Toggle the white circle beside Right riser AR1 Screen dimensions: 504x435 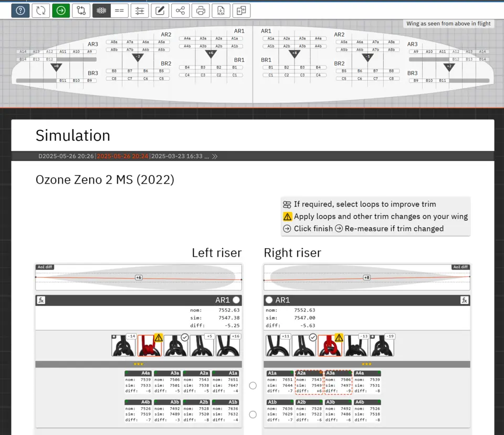[x=269, y=300]
